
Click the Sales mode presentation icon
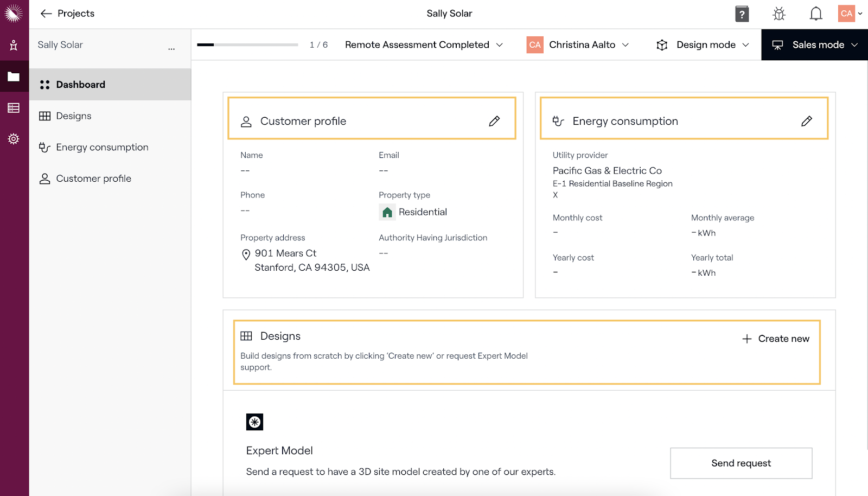click(777, 45)
